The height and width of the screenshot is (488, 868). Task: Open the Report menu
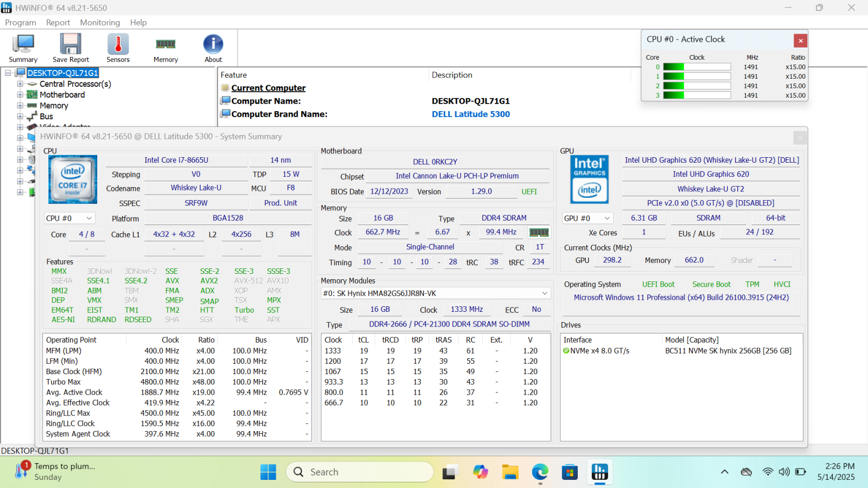click(x=58, y=23)
